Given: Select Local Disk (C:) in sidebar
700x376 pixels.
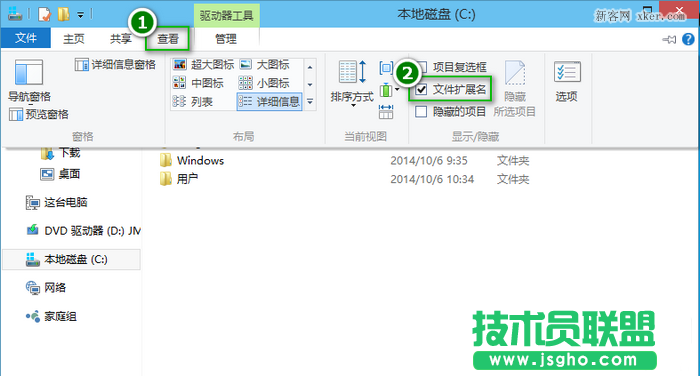Looking at the screenshot, I should [71, 259].
